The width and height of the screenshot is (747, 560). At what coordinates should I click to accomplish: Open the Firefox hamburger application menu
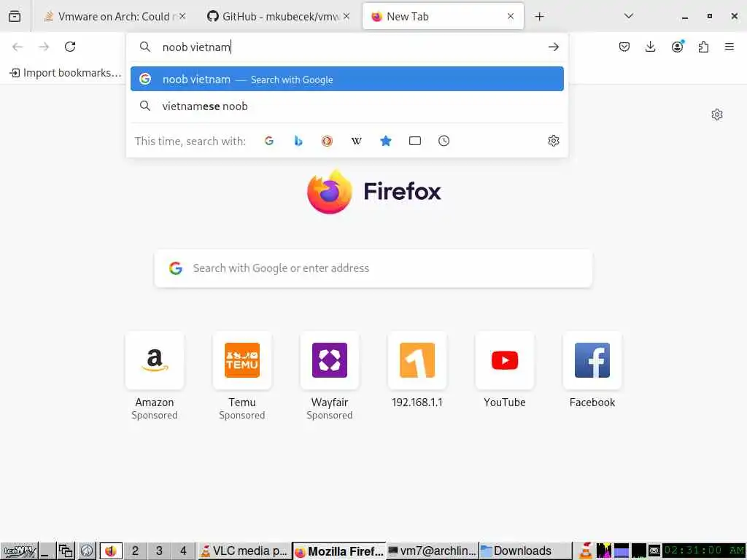(729, 47)
